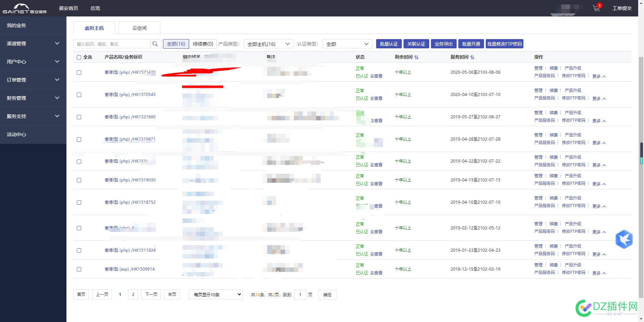Check the select-all checkbox
This screenshot has width=644, height=322.
coord(79,57)
